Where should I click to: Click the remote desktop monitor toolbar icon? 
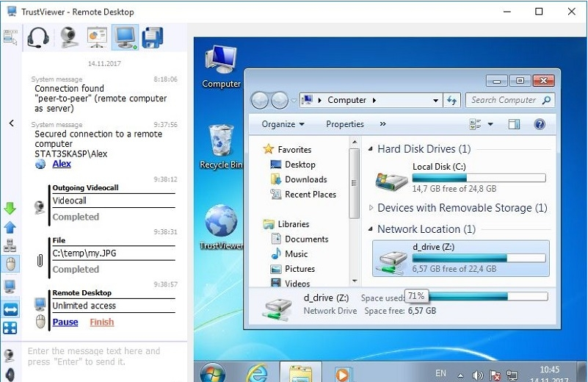tap(126, 37)
